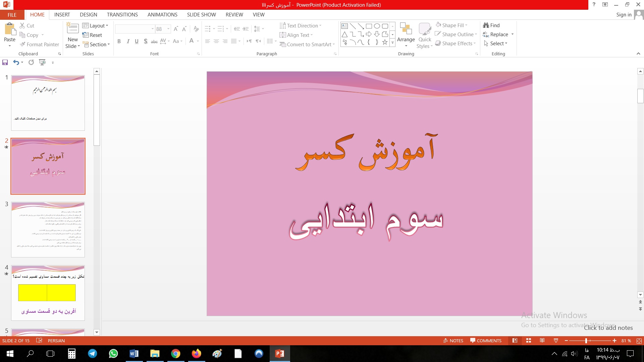
Task: Toggle the Notes pane in status bar
Action: click(x=453, y=341)
